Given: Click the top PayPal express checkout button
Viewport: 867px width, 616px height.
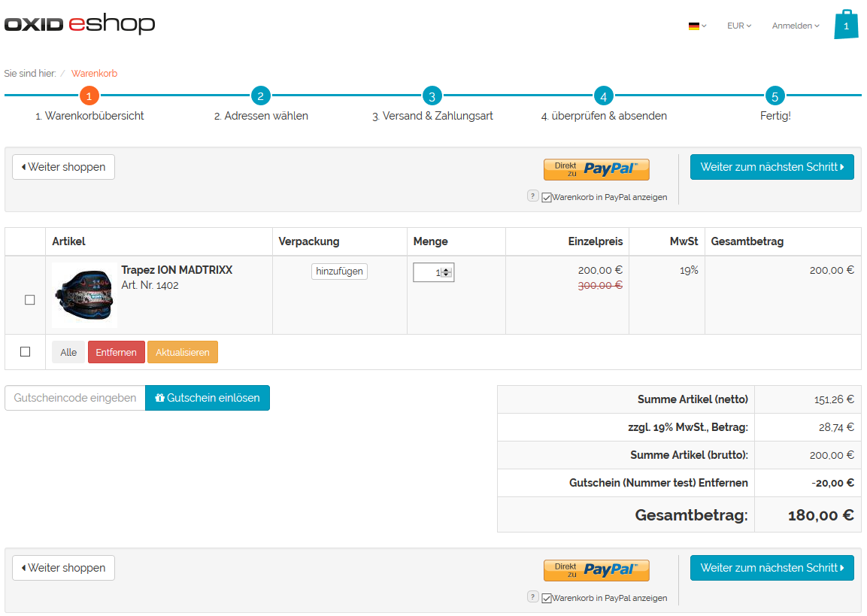Looking at the screenshot, I should click(x=596, y=169).
